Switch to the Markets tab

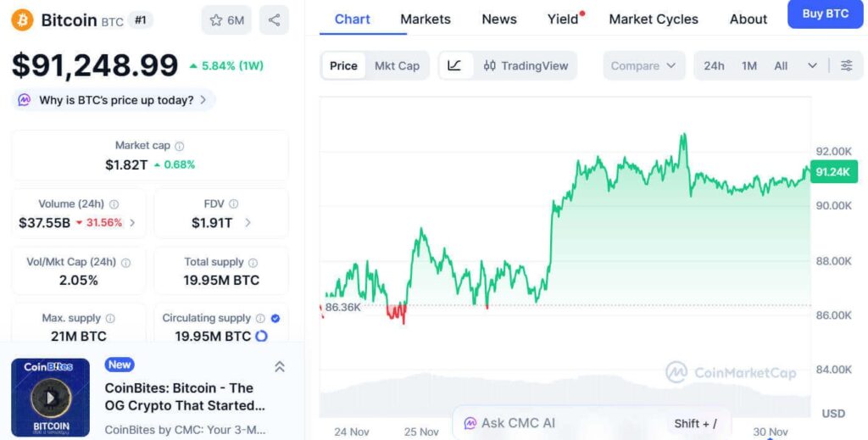pos(426,19)
